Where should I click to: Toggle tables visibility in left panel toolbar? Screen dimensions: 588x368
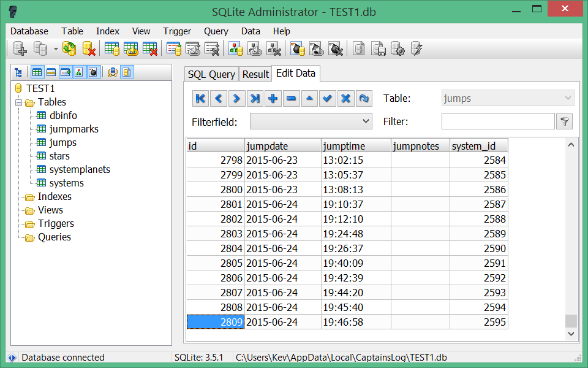[37, 72]
